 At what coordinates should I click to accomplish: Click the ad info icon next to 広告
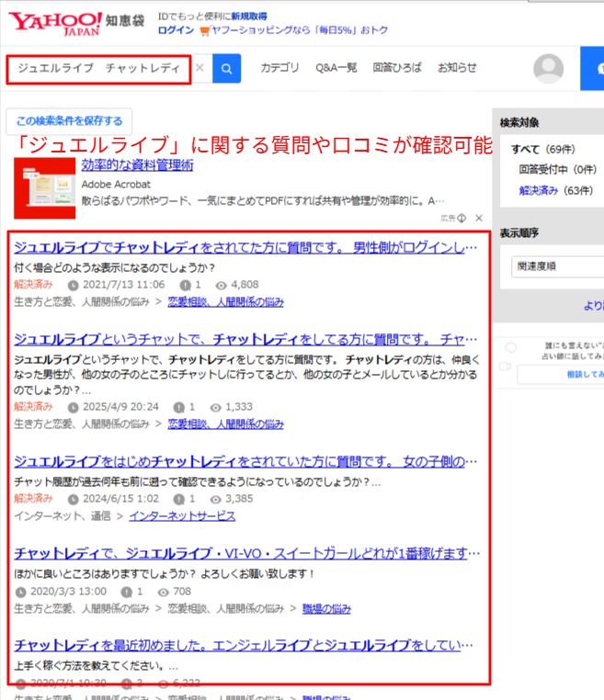pyautogui.click(x=462, y=218)
